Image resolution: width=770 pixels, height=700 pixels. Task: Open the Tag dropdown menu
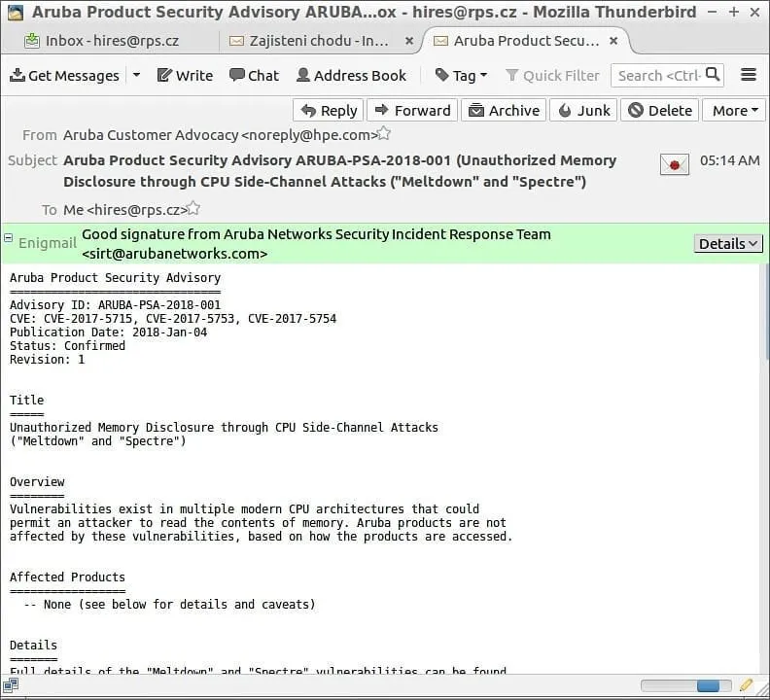pos(461,76)
